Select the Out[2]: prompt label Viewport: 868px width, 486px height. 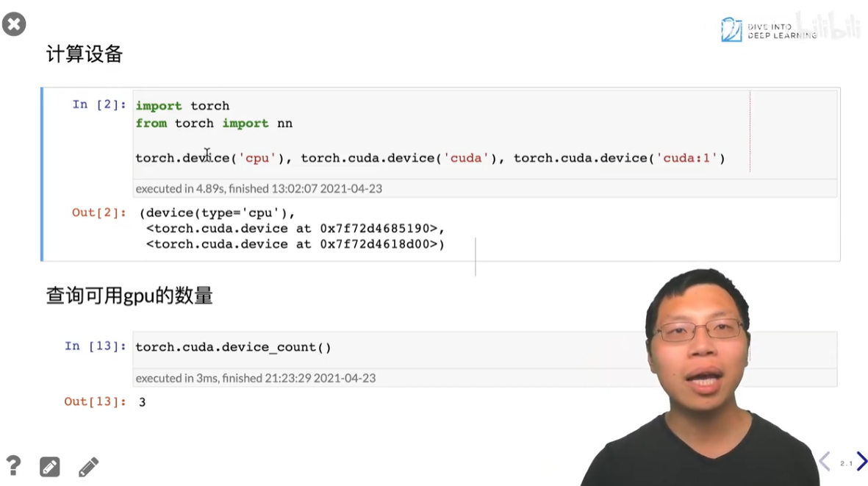tap(99, 212)
